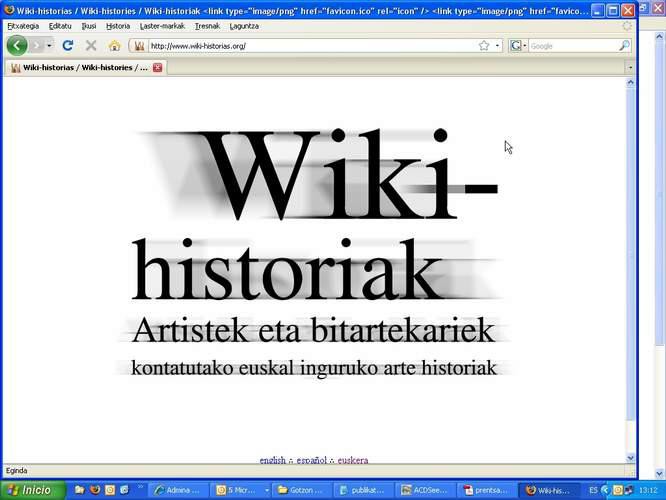The height and width of the screenshot is (500, 666).
Task: Open the Editatu menu
Action: [x=60, y=26]
